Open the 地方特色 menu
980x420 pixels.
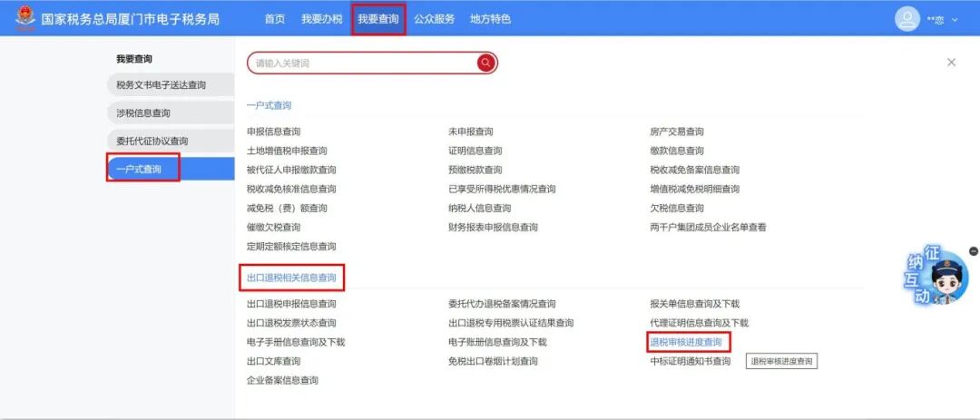click(x=491, y=19)
